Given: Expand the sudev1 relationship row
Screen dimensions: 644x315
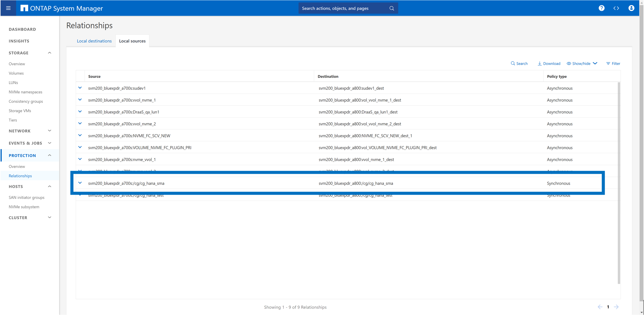Looking at the screenshot, I should click(80, 88).
